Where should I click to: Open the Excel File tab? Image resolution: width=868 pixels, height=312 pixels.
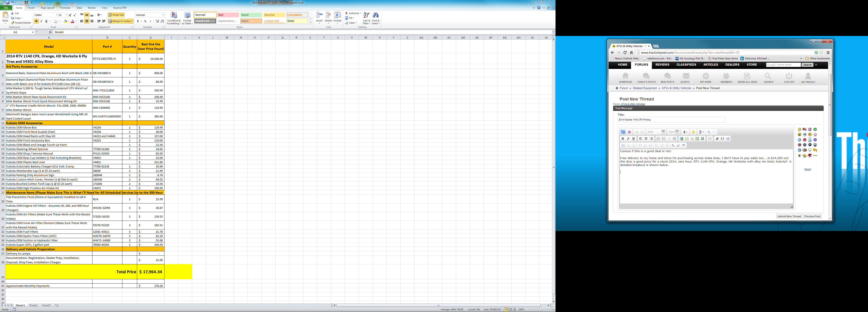[6, 8]
